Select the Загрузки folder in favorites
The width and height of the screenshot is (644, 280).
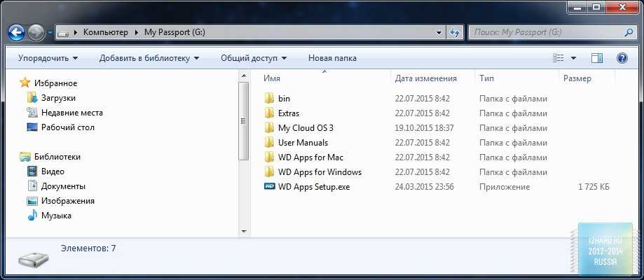click(57, 98)
